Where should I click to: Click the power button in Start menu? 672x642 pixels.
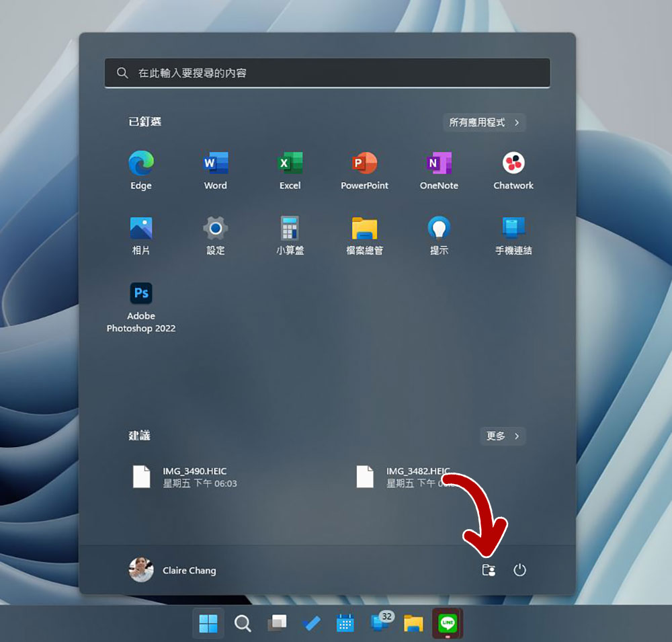(519, 570)
